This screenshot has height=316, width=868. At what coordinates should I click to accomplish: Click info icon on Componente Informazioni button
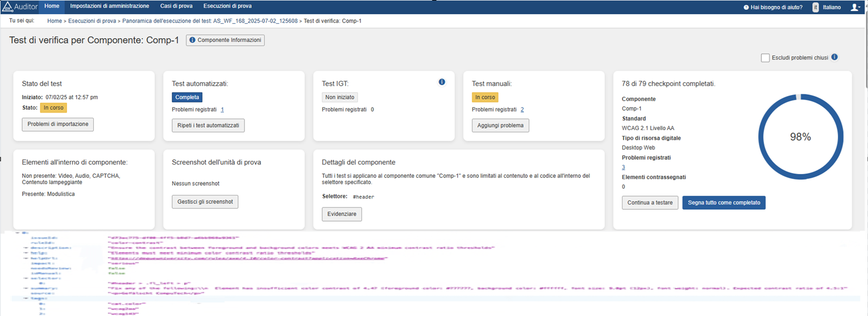click(x=192, y=40)
